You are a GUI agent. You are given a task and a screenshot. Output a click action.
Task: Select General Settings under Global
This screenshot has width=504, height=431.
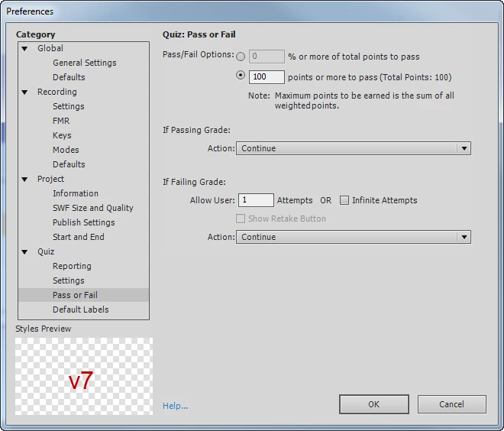85,63
